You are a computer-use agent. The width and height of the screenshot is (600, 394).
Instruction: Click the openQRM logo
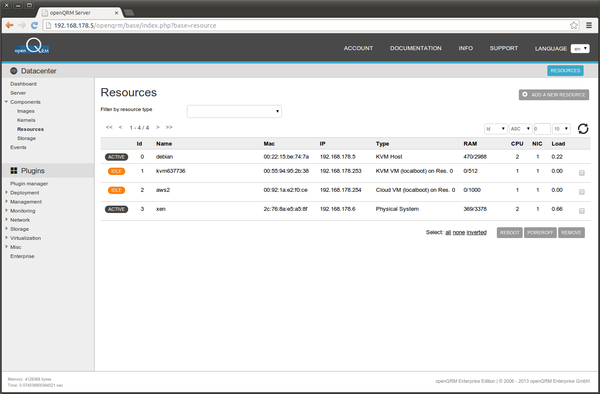(32, 46)
